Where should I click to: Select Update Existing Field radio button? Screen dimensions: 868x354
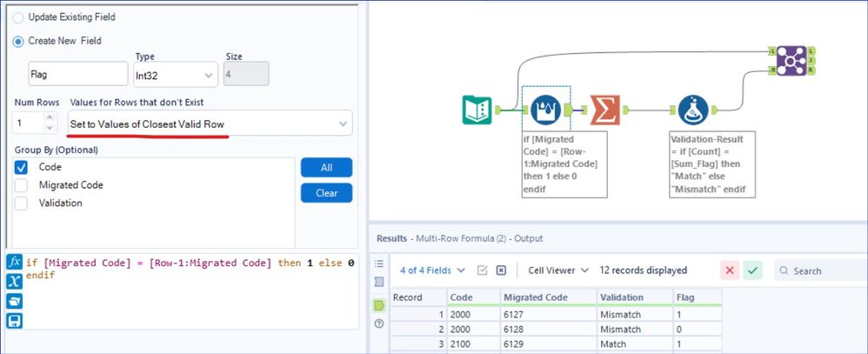coord(19,17)
